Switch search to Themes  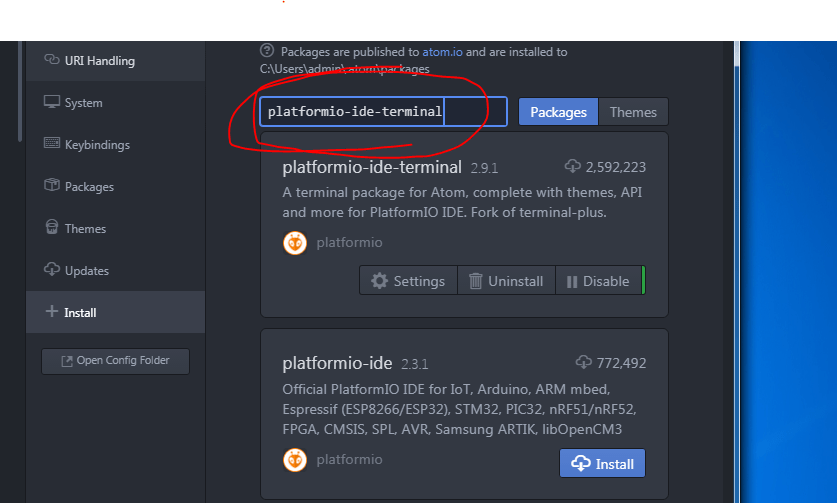(633, 112)
